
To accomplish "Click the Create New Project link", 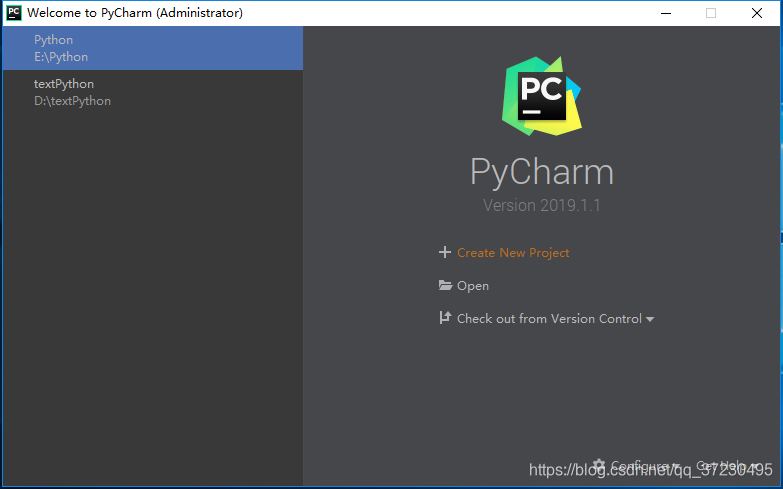I will pyautogui.click(x=513, y=253).
